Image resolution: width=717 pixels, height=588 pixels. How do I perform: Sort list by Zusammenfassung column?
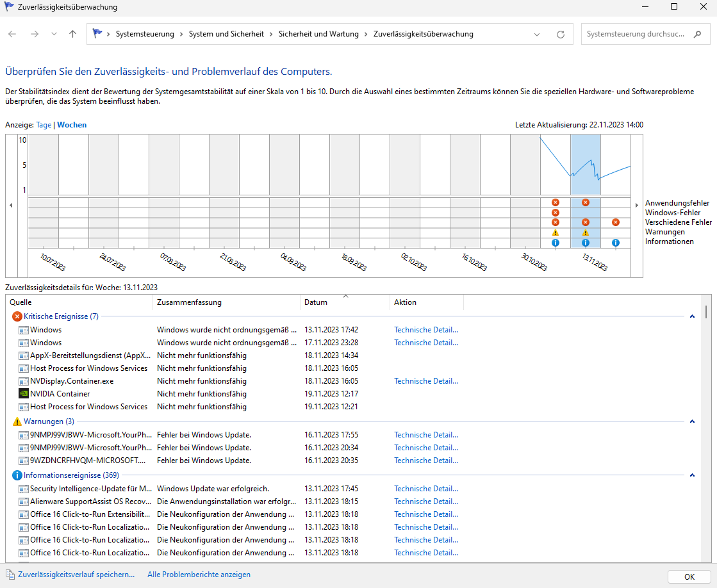tap(226, 302)
